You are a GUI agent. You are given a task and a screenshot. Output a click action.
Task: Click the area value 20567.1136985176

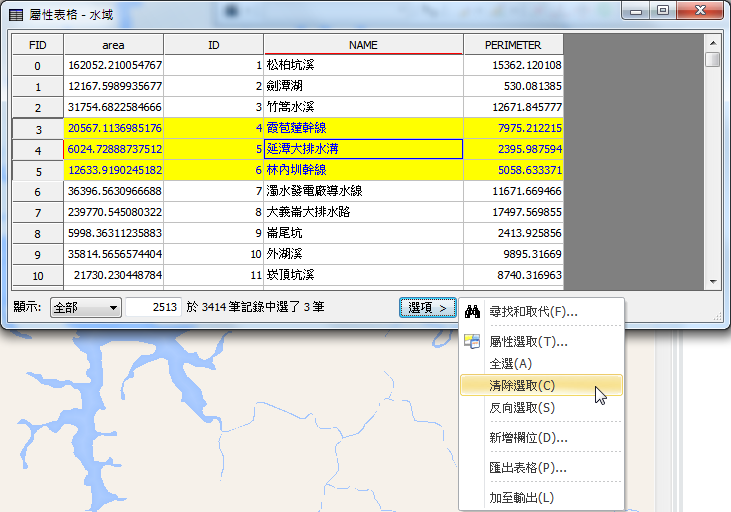(x=114, y=128)
